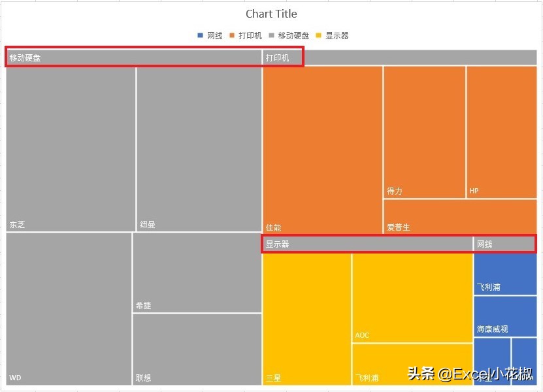
Task: Click the 网线 category header bar
Action: [504, 244]
